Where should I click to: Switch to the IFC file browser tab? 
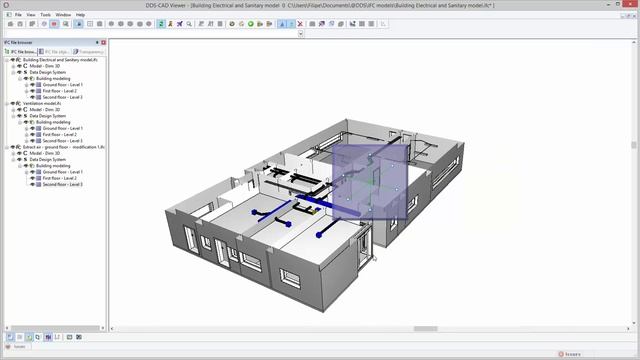20,52
